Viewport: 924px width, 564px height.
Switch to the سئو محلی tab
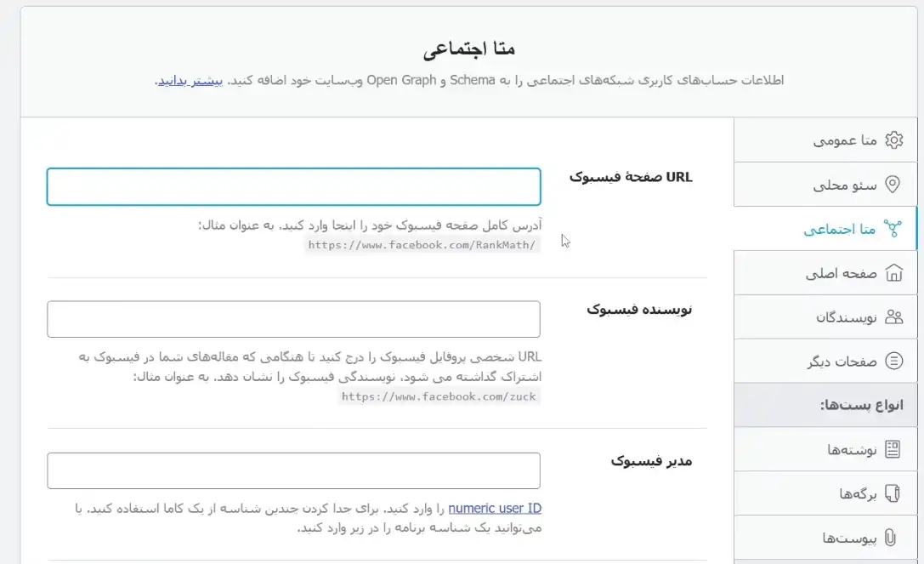click(825, 185)
